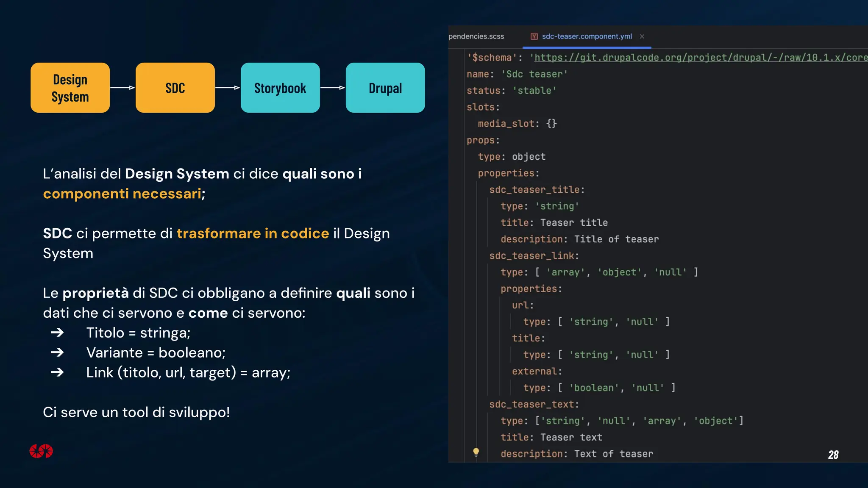Click the type 'boolean', 'null' line
Screen dimensions: 868x488
coord(599,388)
